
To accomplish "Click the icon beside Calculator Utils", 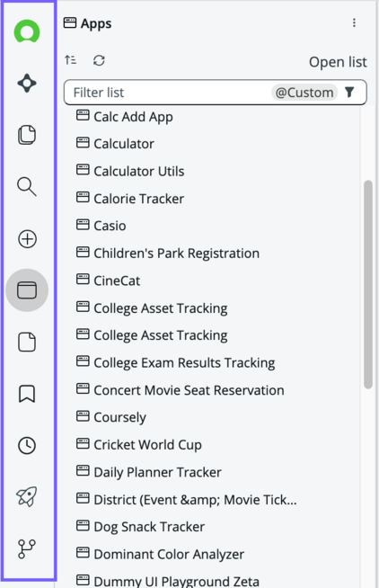I will (83, 170).
